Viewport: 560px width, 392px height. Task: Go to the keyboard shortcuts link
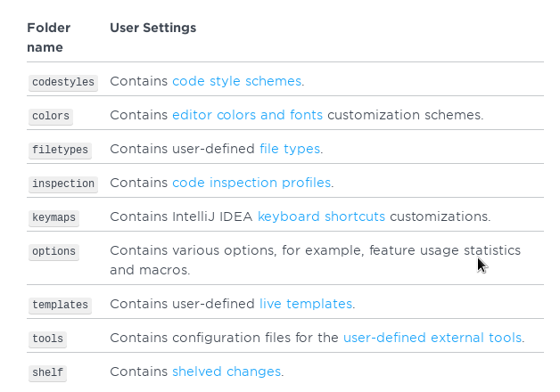321,216
